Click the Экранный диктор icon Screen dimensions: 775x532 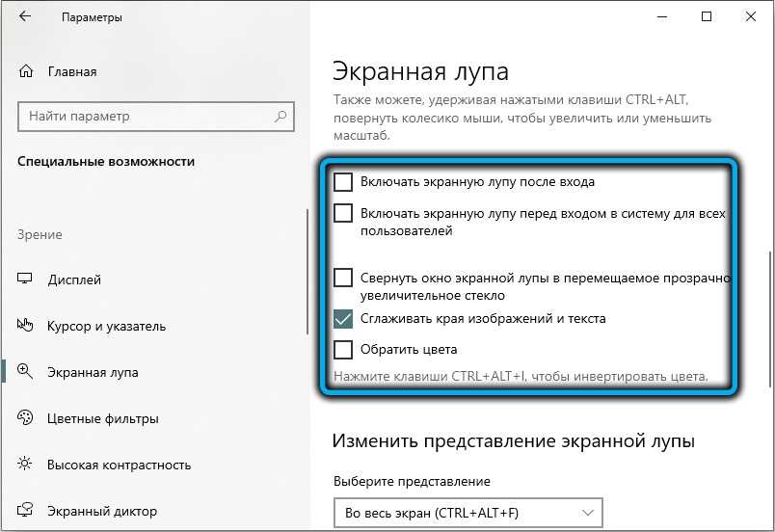point(26,511)
